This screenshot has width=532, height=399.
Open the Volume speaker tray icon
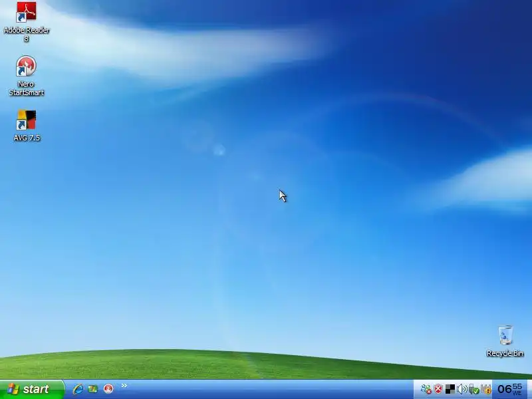[x=462, y=389]
